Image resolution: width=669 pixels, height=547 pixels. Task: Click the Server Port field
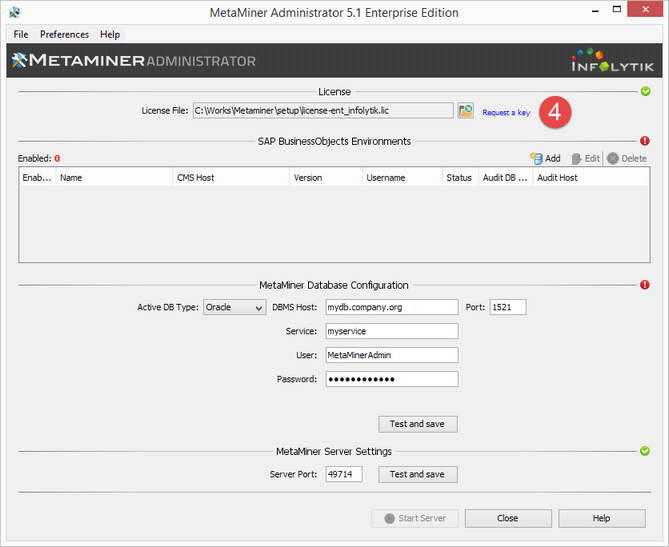[x=344, y=474]
